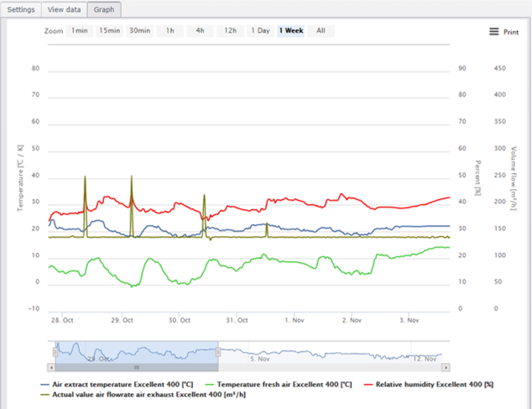This screenshot has width=532, height=409.
Task: Click the navigator horizontal scrollbar thumb
Action: coord(137,367)
